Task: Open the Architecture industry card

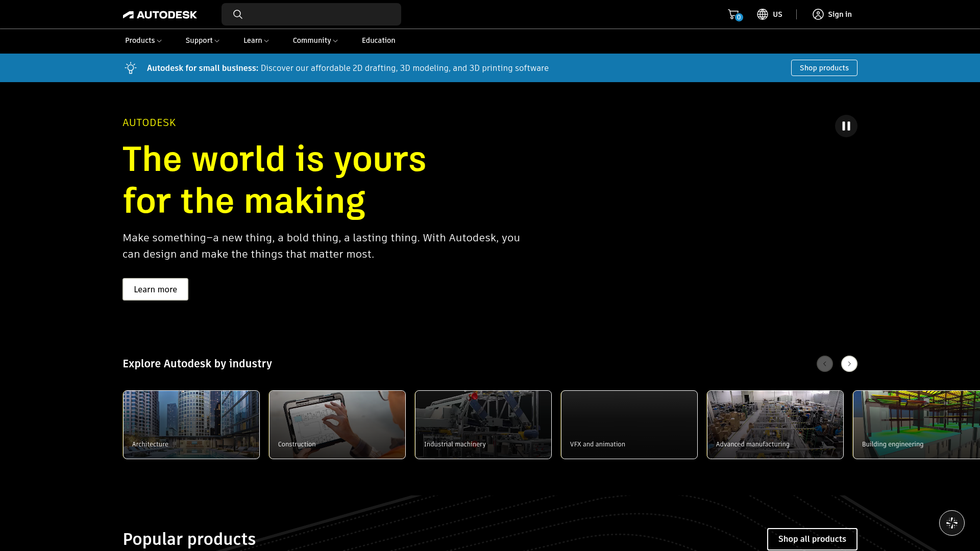Action: (191, 425)
